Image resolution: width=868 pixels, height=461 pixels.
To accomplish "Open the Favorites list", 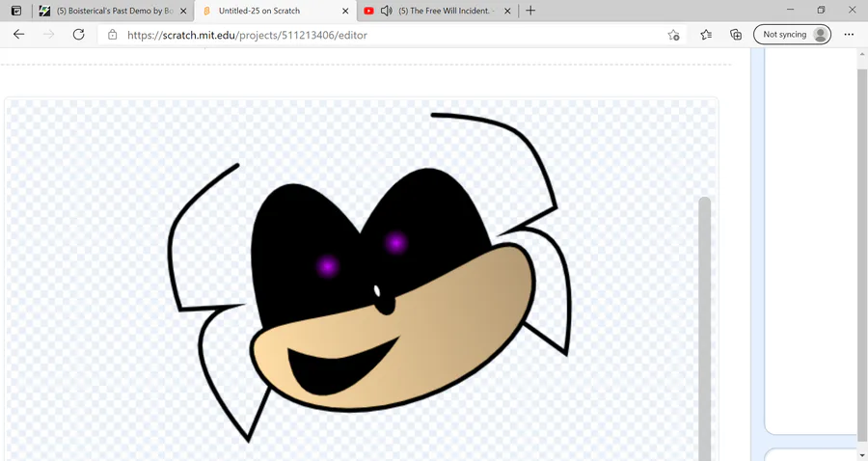I will click(706, 35).
